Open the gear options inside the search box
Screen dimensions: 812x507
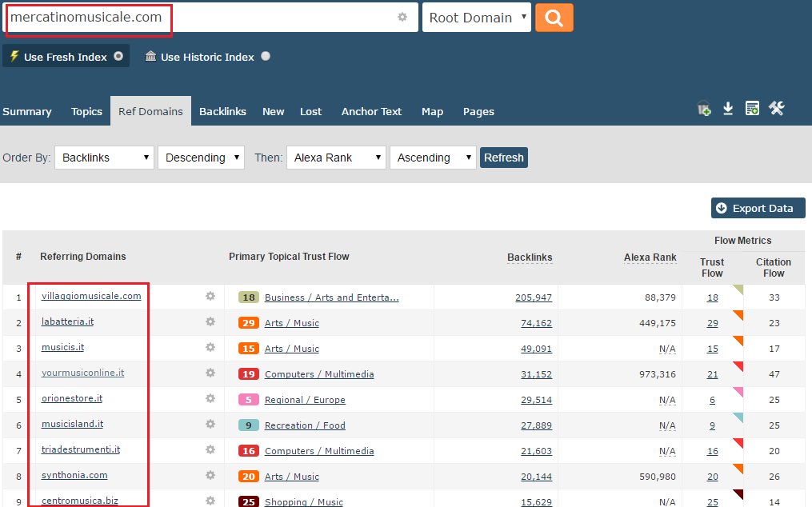click(402, 17)
